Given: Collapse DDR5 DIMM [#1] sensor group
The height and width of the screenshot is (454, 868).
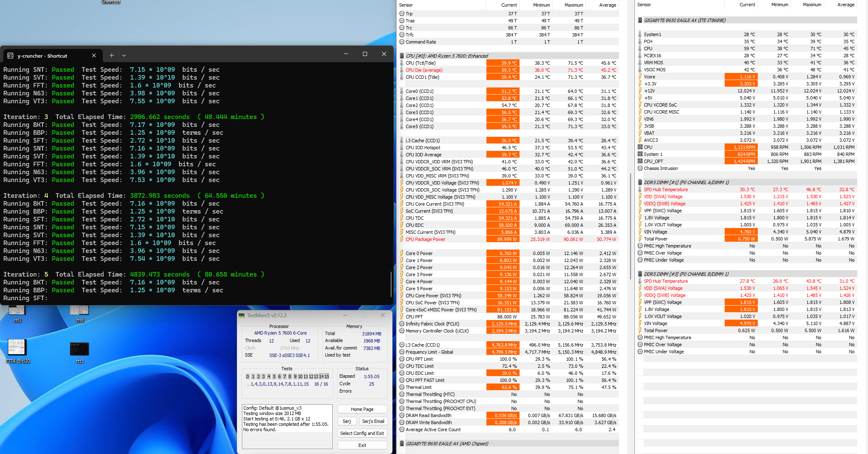Looking at the screenshot, I should 640,182.
